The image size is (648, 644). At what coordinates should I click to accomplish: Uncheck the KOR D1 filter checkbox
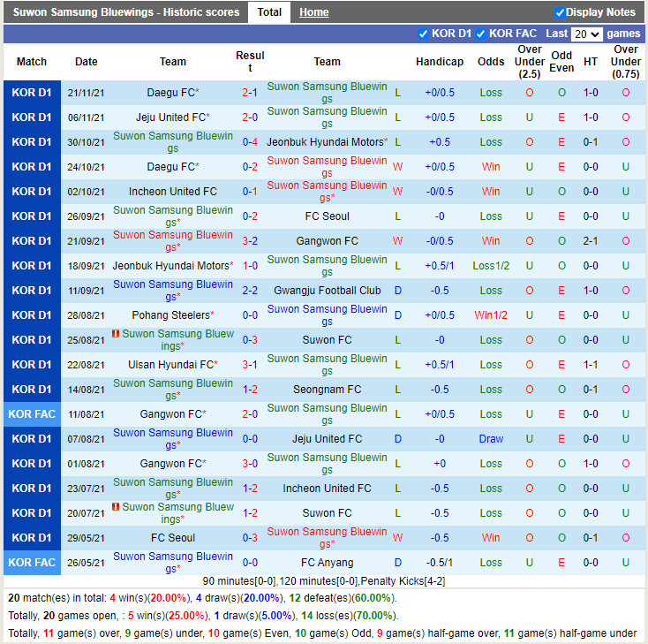tap(424, 34)
